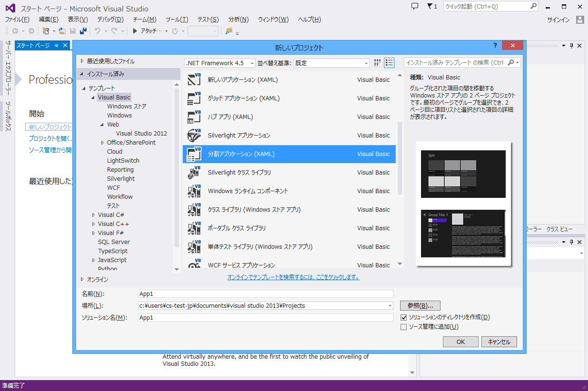Click the Visual Studio logo icon

[x=10, y=8]
